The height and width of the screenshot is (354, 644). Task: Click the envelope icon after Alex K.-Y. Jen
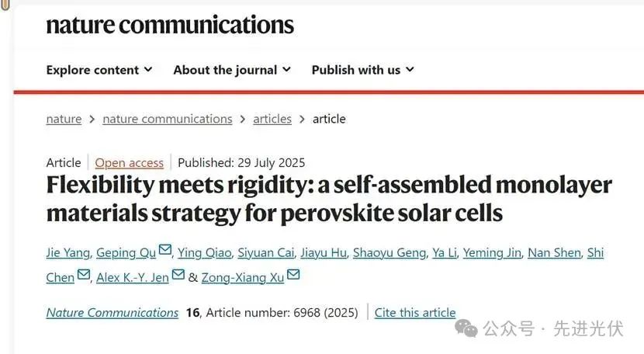pyautogui.click(x=178, y=274)
